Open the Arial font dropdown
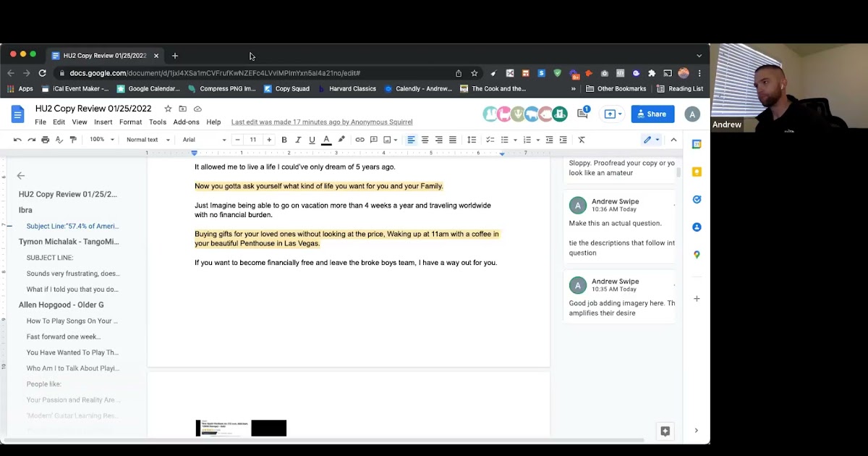The height and width of the screenshot is (456, 868). [204, 140]
